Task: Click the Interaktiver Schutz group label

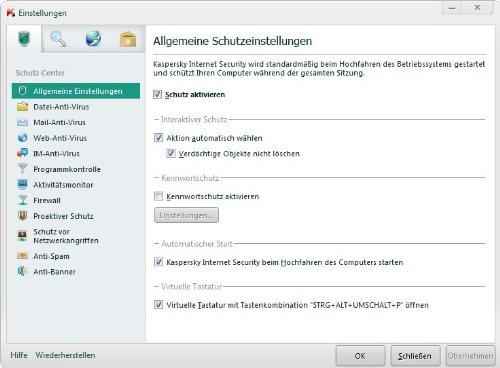Action: point(194,119)
